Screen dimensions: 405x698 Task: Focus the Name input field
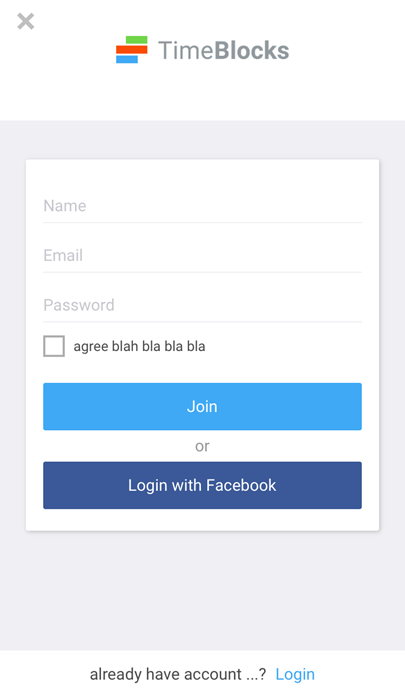click(x=202, y=206)
